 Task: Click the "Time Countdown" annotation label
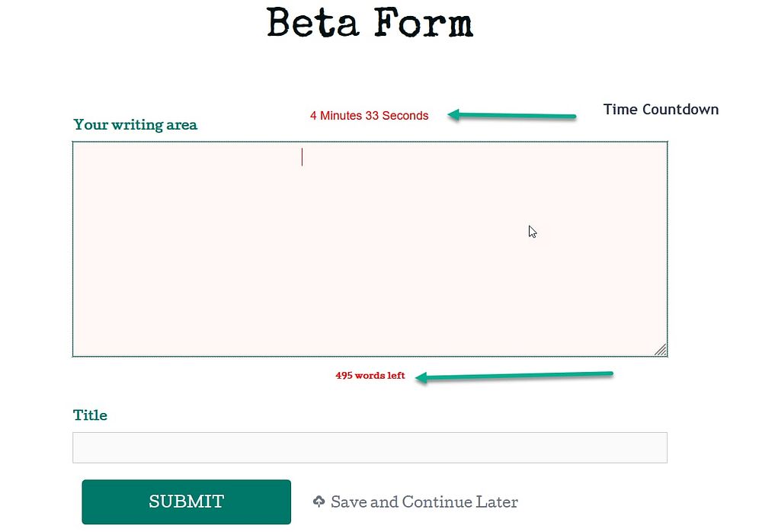click(x=661, y=110)
